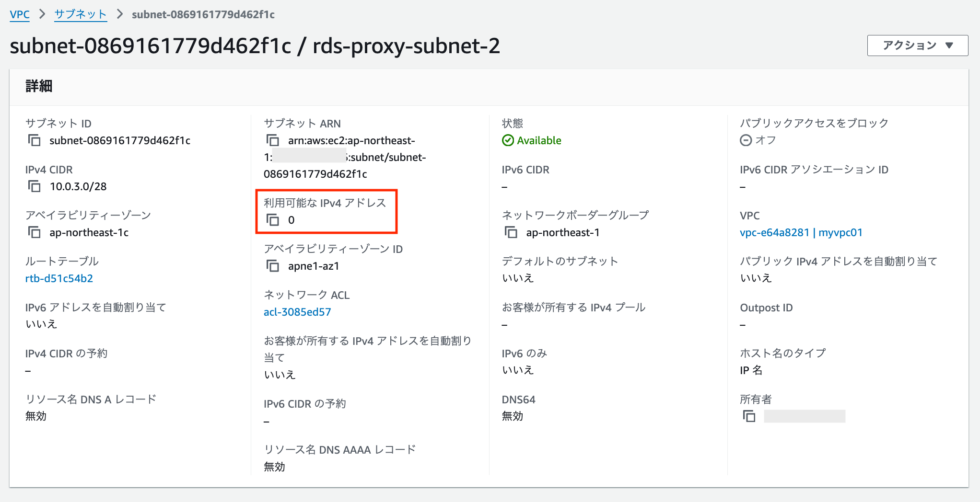Copy the subnet ARN
Screen dimensions: 980x502
click(273, 140)
